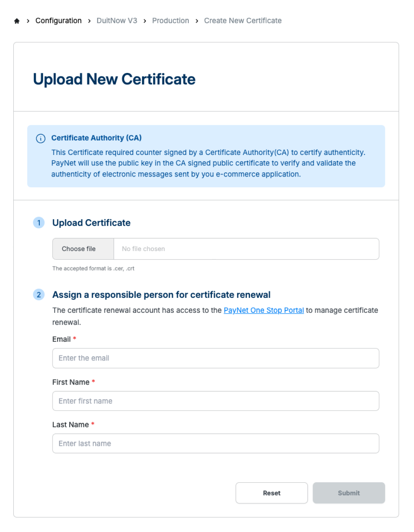Click the Upload New Certificate heading
The height and width of the screenshot is (532, 414).
pyautogui.click(x=114, y=79)
